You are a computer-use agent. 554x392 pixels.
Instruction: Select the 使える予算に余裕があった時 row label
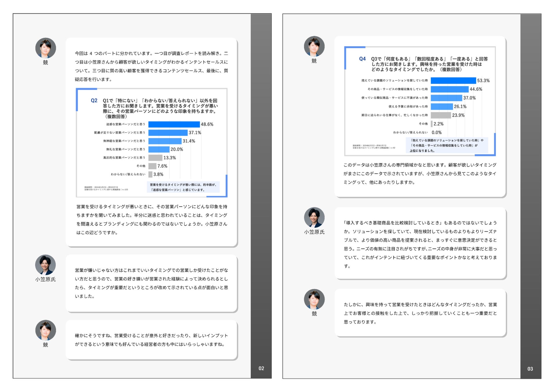[408, 107]
